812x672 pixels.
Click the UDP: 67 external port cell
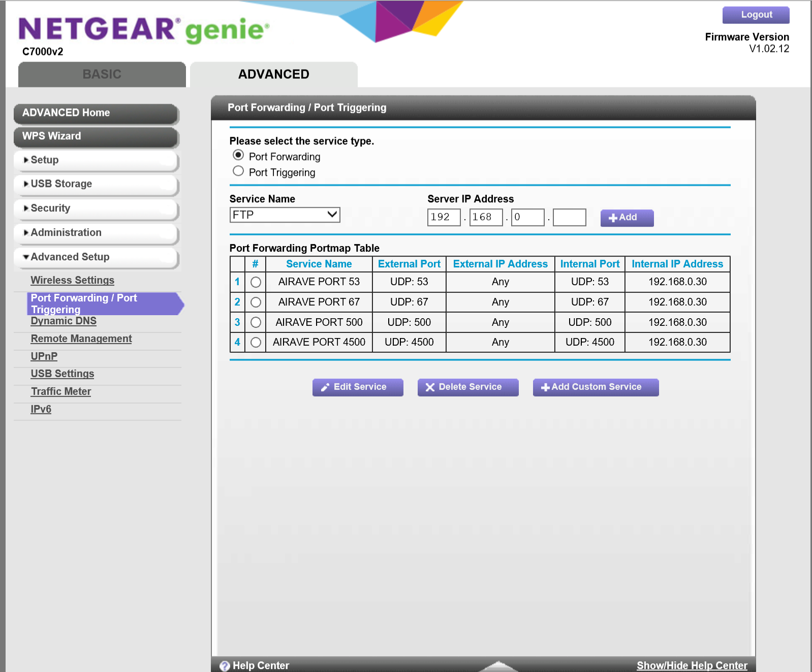click(x=409, y=302)
